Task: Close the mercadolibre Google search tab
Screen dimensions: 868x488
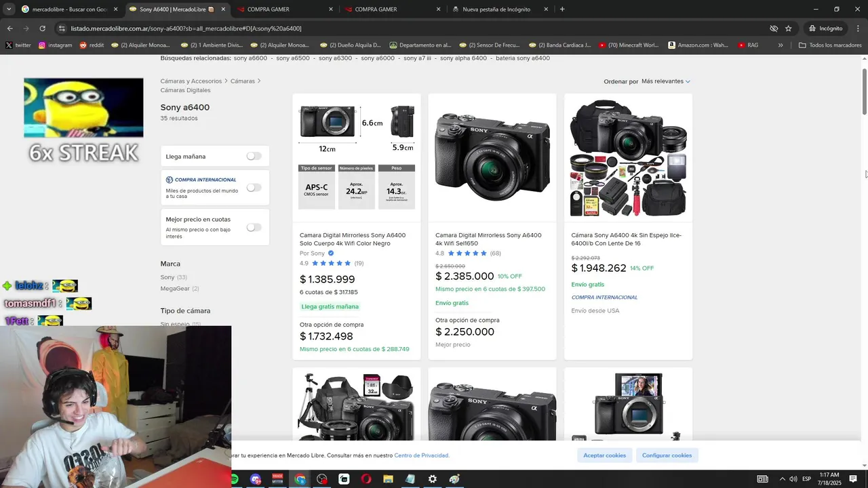Action: tap(115, 9)
